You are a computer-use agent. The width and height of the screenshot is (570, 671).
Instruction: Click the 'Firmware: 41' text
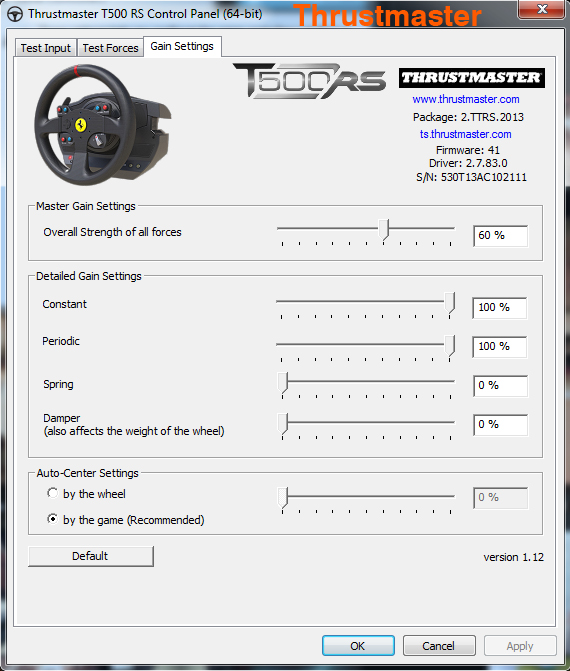coord(468,150)
